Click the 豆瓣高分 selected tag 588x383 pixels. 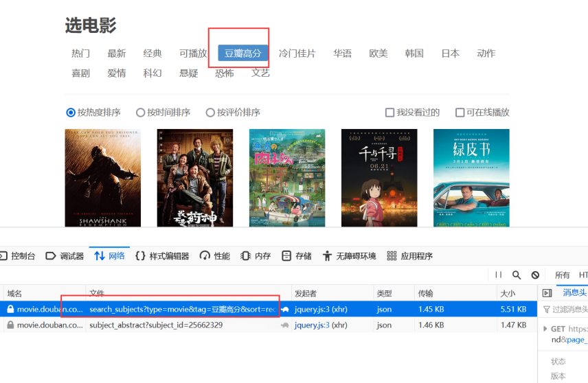(243, 54)
